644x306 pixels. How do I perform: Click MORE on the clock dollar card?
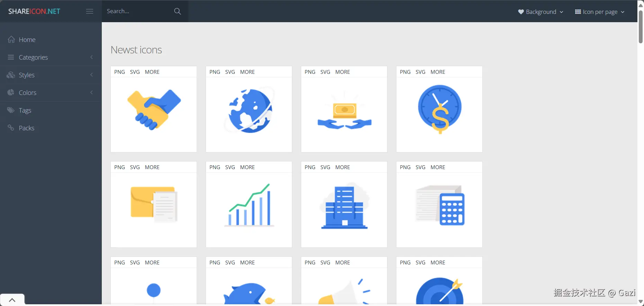[x=438, y=72]
